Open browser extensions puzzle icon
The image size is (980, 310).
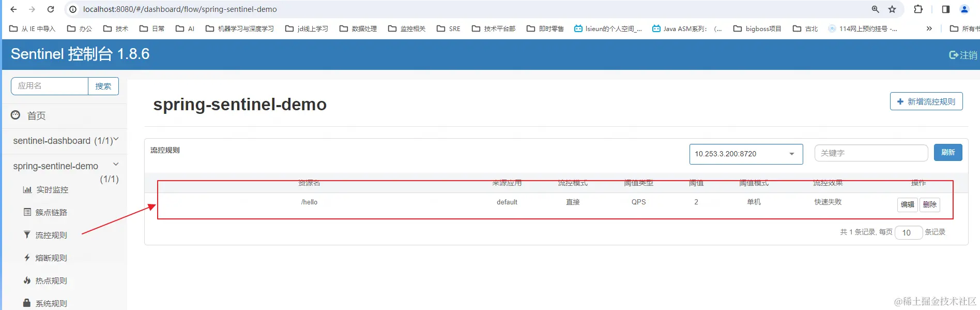point(918,9)
